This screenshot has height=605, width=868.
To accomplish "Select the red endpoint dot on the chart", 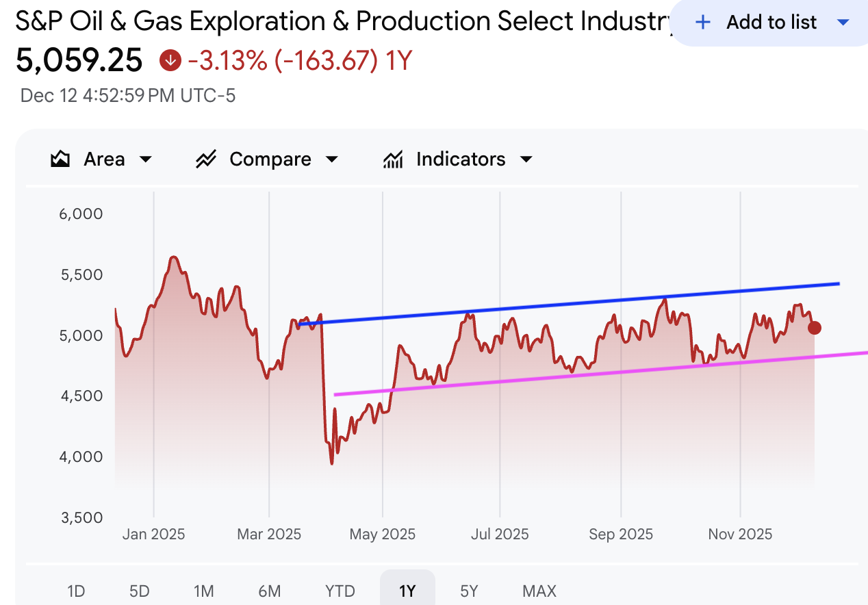I will point(815,329).
